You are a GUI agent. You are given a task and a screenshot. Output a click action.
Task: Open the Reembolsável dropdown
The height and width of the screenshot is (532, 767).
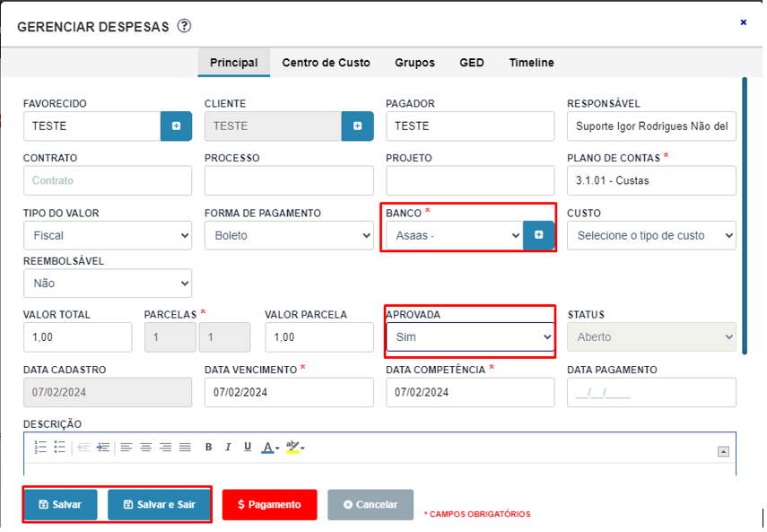point(108,283)
